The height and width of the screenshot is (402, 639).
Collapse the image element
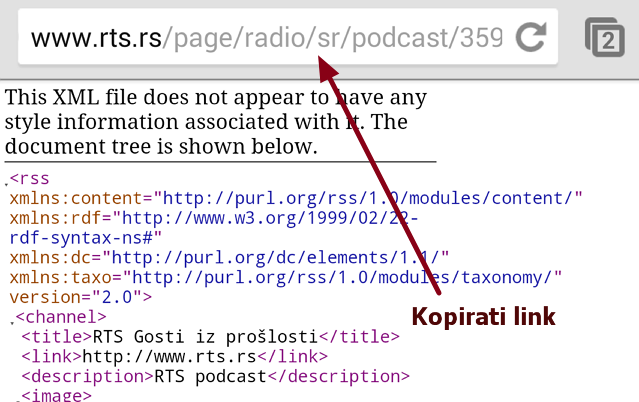coord(18,399)
